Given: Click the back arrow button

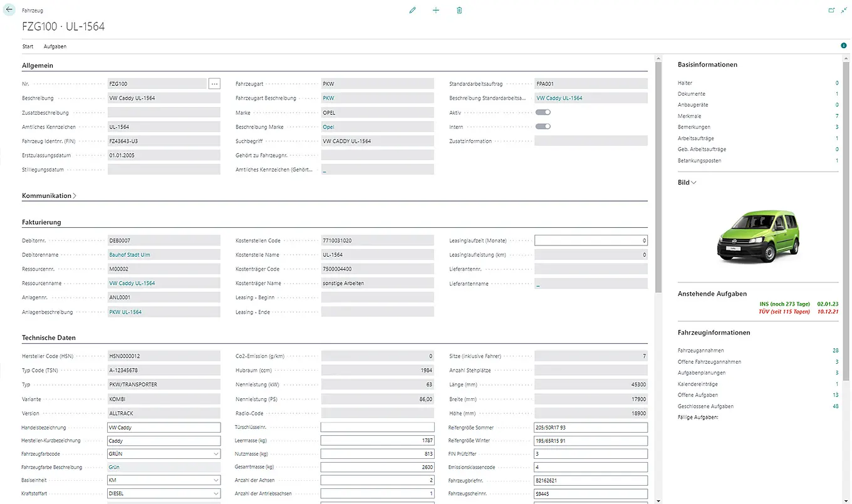Looking at the screenshot, I should [x=9, y=10].
